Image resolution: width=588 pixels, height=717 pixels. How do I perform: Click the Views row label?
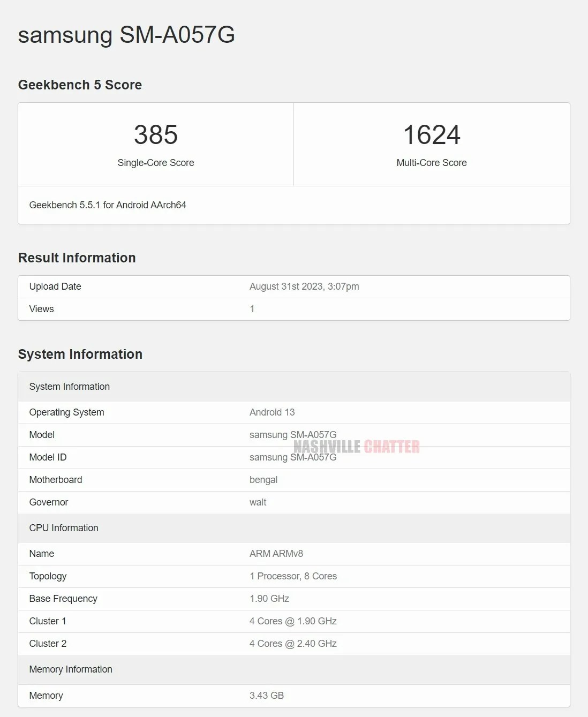[41, 309]
